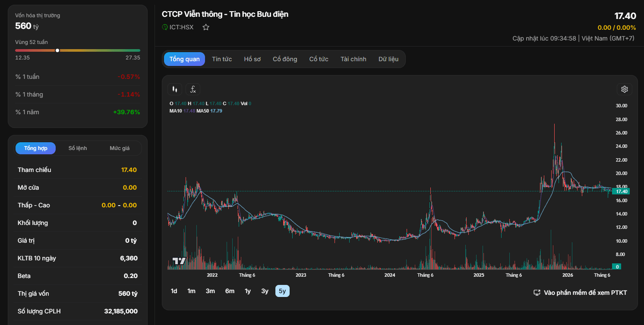
Task: Click the 52-week range slider marker
Action: coord(57,50)
